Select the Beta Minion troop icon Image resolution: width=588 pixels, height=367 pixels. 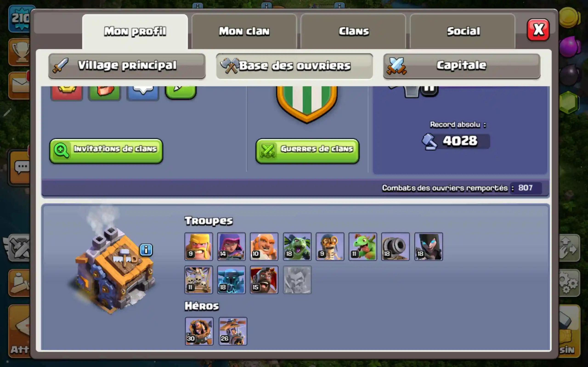point(297,246)
